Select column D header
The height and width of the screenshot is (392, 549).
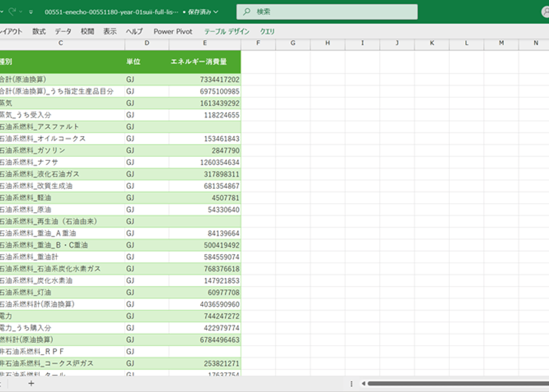(147, 43)
